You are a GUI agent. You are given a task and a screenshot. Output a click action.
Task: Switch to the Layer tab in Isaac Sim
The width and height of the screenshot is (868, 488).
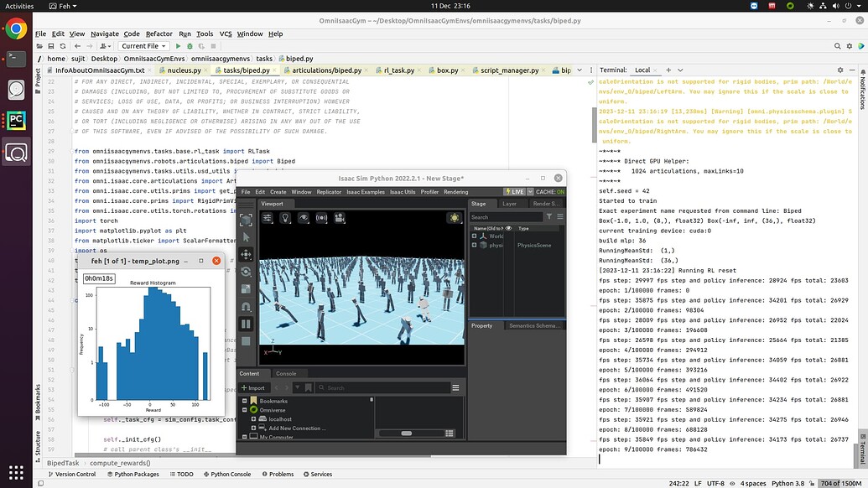click(x=508, y=203)
